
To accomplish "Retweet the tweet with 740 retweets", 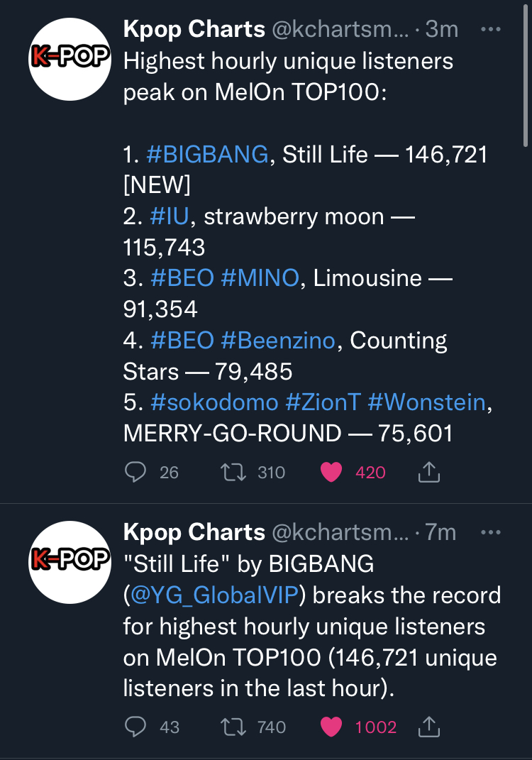I will tap(233, 727).
